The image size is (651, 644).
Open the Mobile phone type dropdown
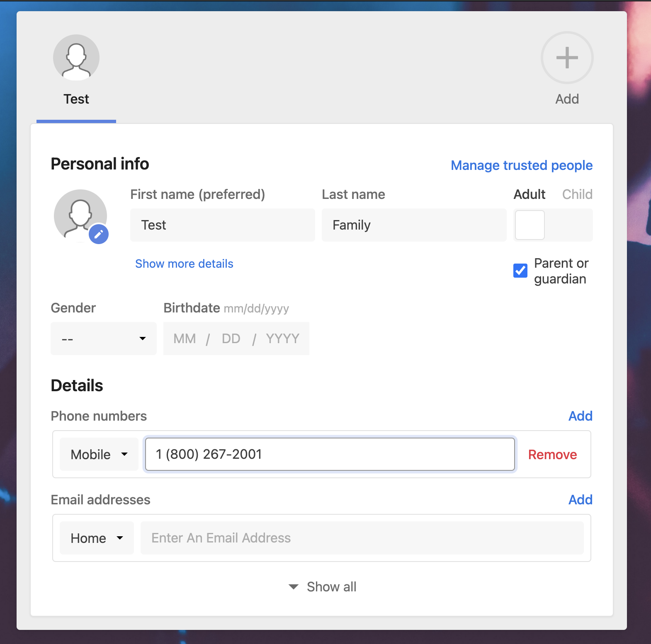point(99,455)
